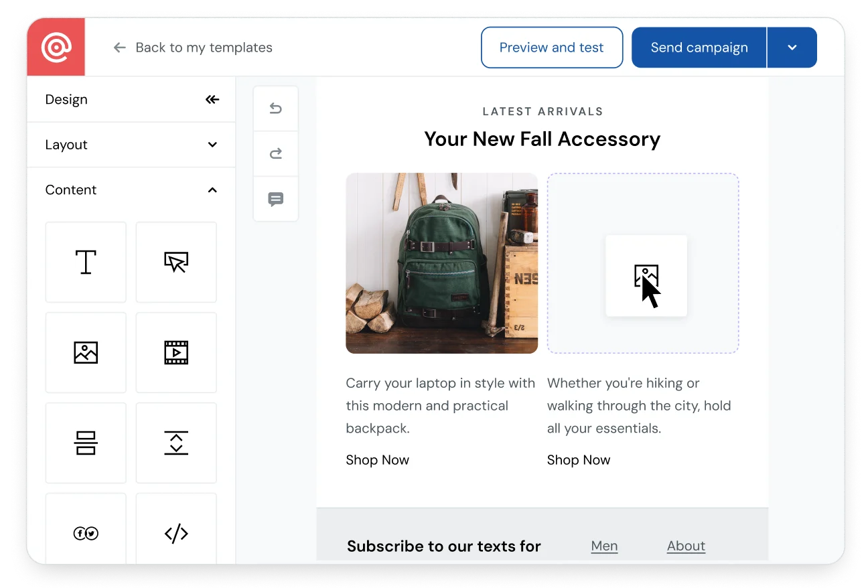The image size is (868, 588).
Task: Select the Divider content block
Action: tap(86, 443)
